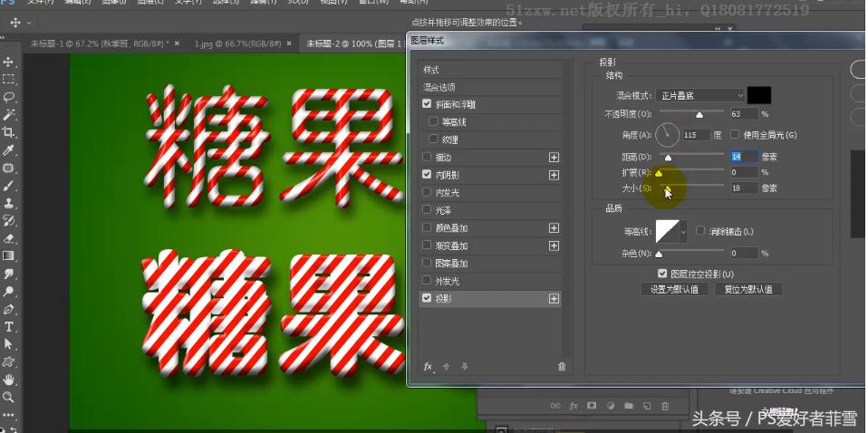Enable the 描边 effect checkbox
Screen dimensions: 868x433
pos(426,157)
